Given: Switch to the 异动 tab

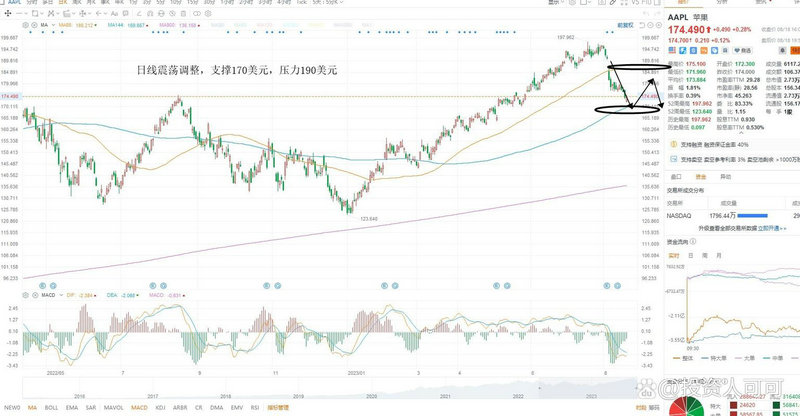Looking at the screenshot, I should (725, 175).
